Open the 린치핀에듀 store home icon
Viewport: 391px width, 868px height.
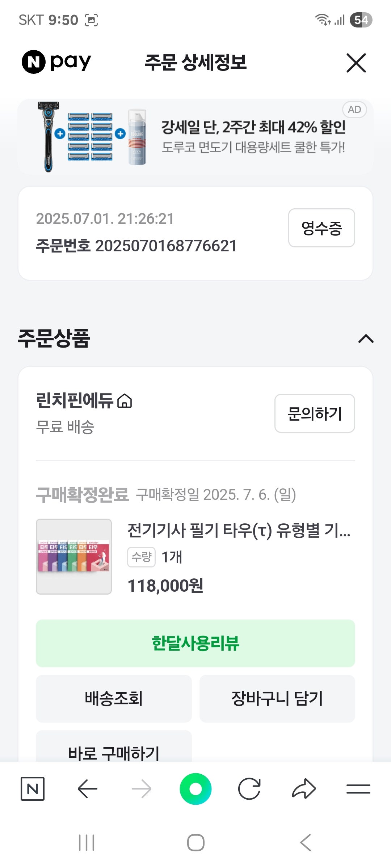[125, 401]
